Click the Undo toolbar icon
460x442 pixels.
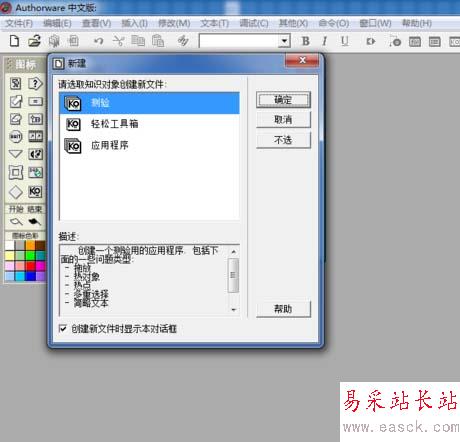pyautogui.click(x=98, y=41)
